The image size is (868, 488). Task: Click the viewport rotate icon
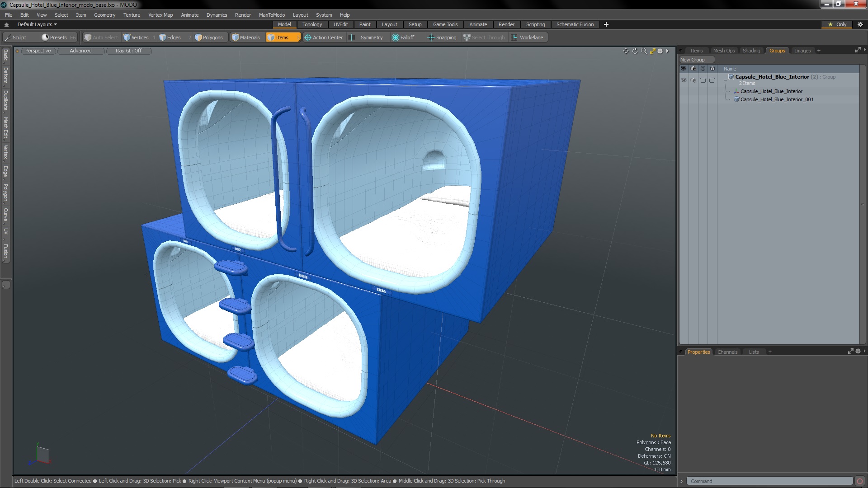[x=635, y=51]
